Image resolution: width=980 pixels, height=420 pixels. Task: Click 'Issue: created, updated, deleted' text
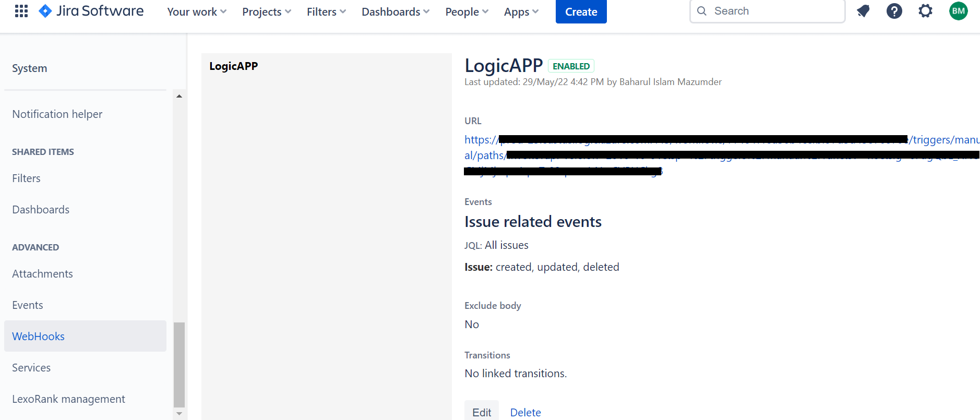point(542,267)
